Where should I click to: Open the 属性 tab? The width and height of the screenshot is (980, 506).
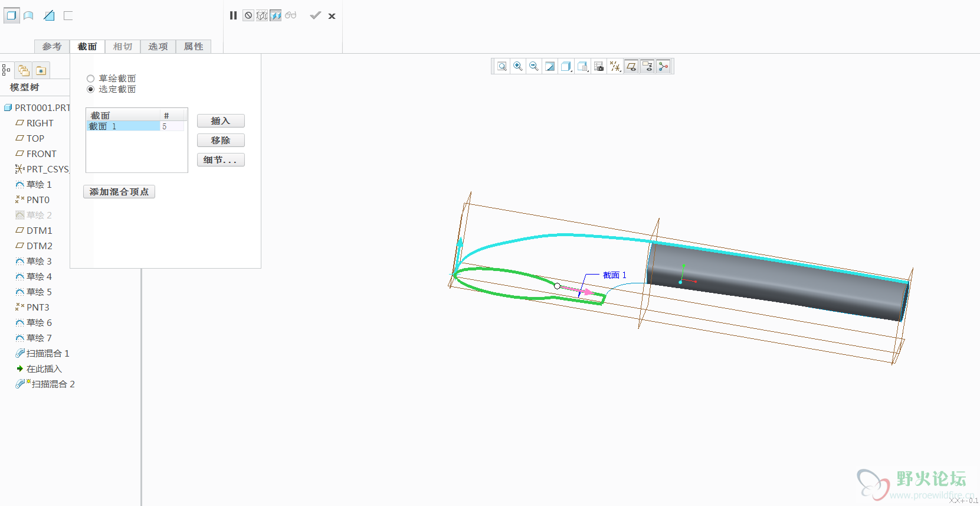194,47
